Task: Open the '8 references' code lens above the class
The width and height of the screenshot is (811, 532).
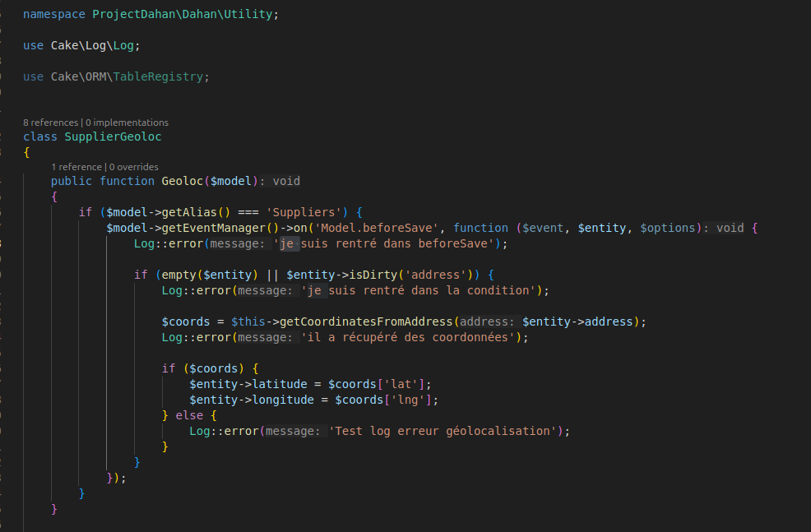Action: coord(50,123)
